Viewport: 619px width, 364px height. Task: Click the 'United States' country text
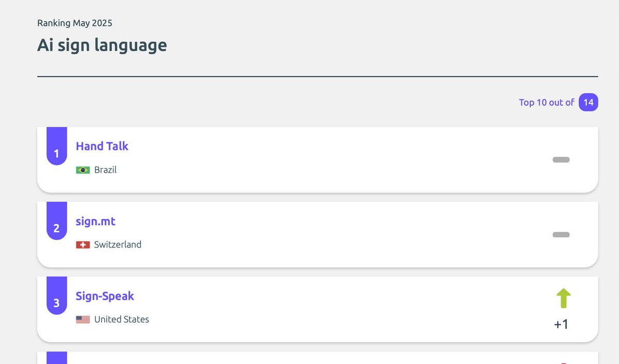pos(122,319)
